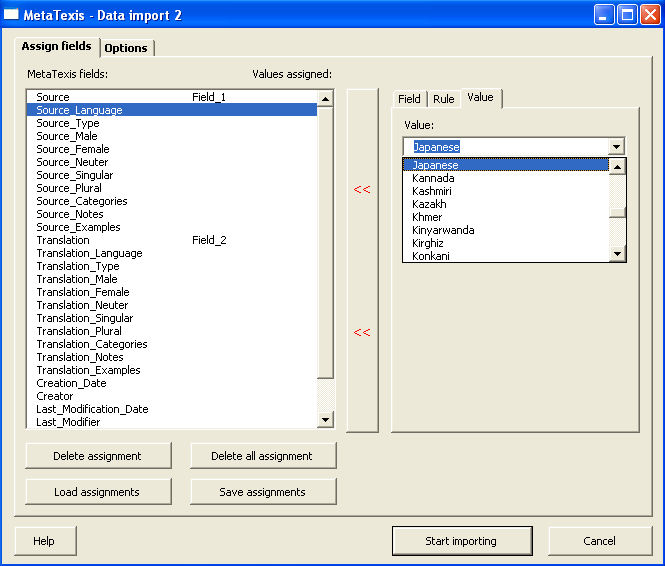The image size is (665, 566).
Task: Maximize the Data import 2 window
Action: coord(627,15)
